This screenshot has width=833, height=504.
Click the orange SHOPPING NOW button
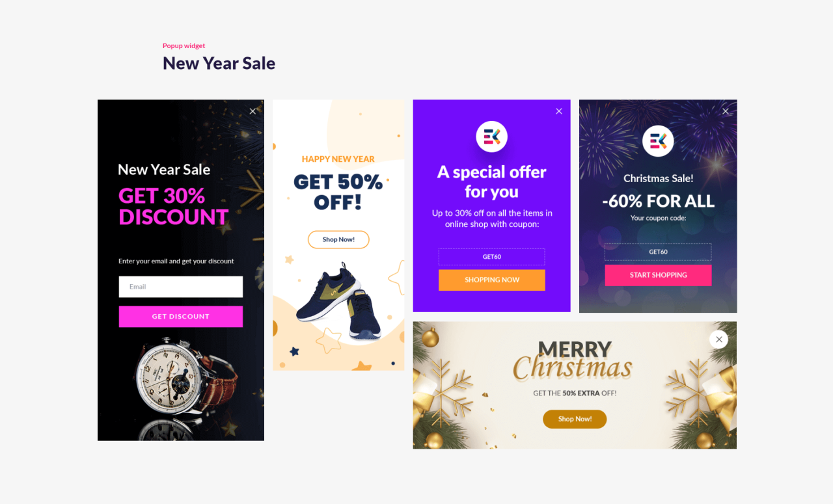pos(492,280)
